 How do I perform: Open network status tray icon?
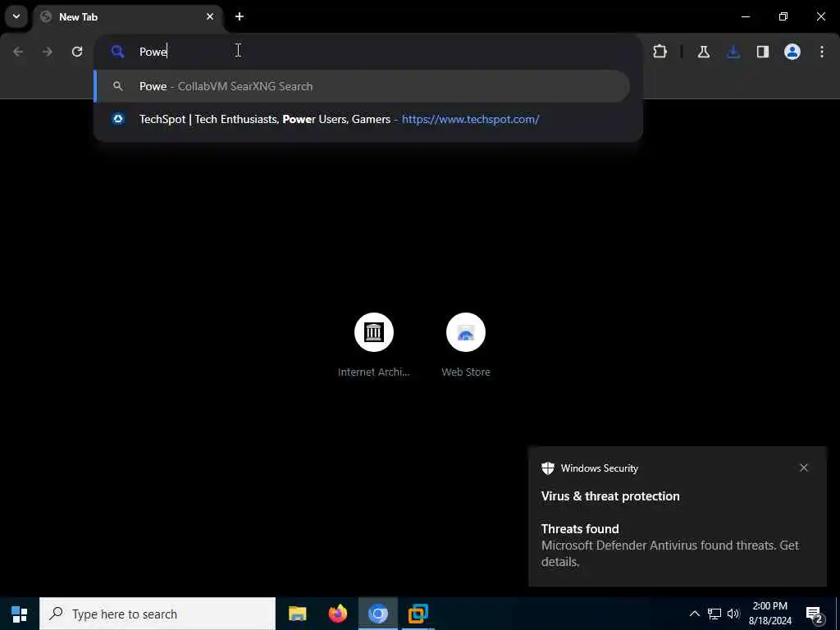click(x=714, y=614)
